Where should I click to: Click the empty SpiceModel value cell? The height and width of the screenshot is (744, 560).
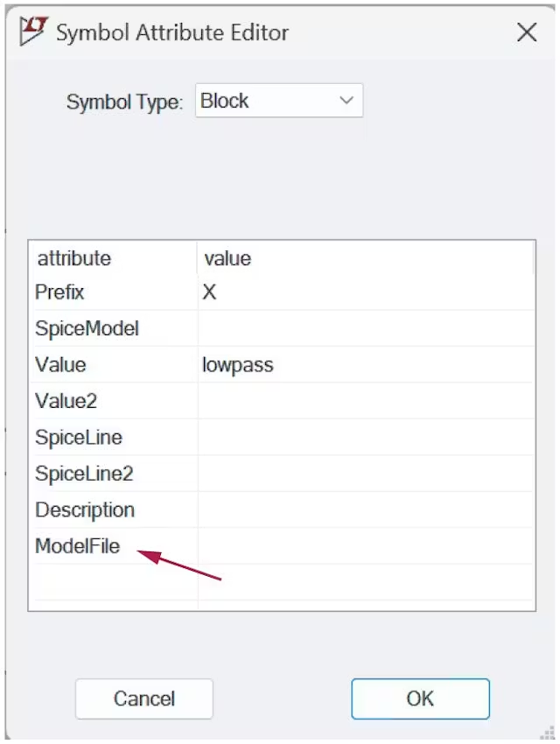pyautogui.click(x=365, y=329)
